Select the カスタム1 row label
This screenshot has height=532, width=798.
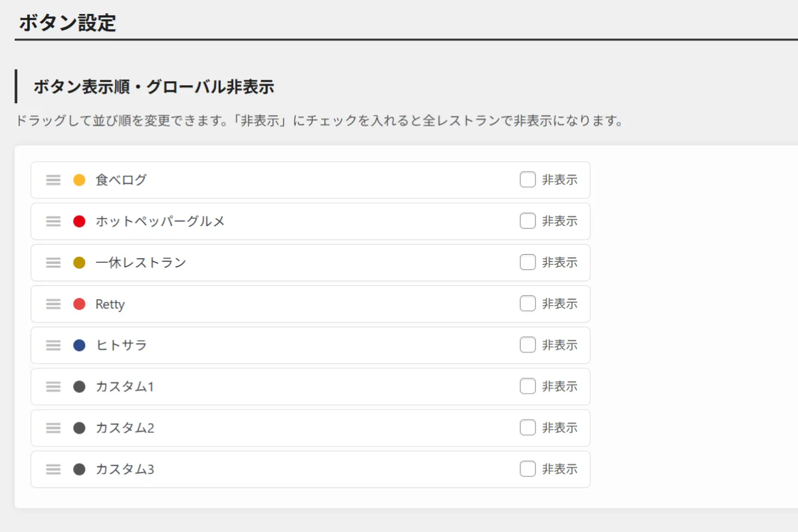click(125, 386)
